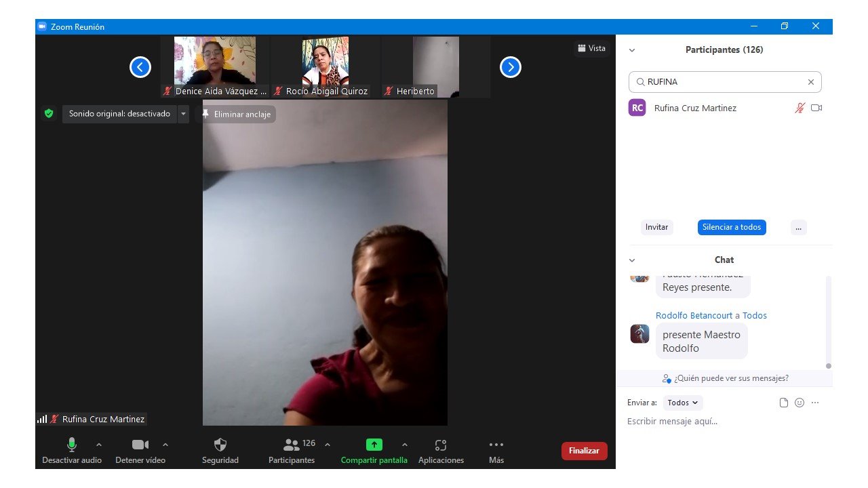This screenshot has width=868, height=488.
Task: Click the RUFINA participant search field
Action: (725, 82)
